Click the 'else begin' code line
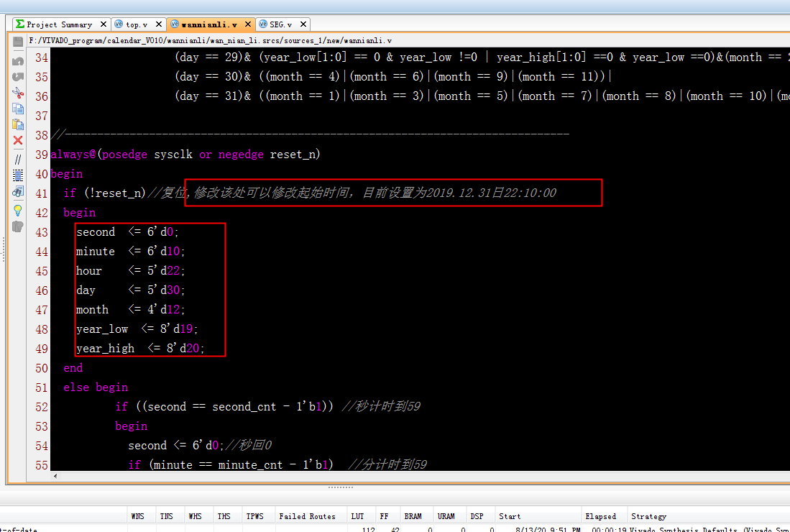 click(x=96, y=387)
